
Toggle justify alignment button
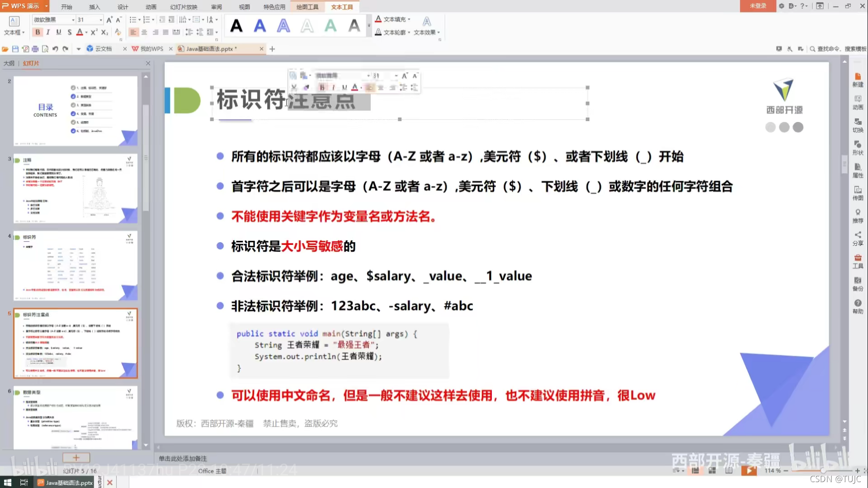point(165,32)
